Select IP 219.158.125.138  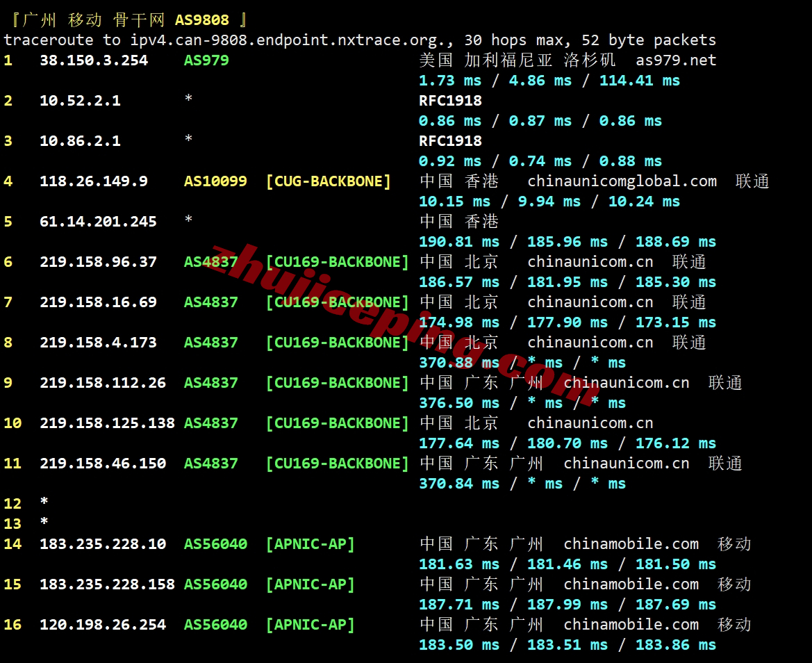pos(107,424)
